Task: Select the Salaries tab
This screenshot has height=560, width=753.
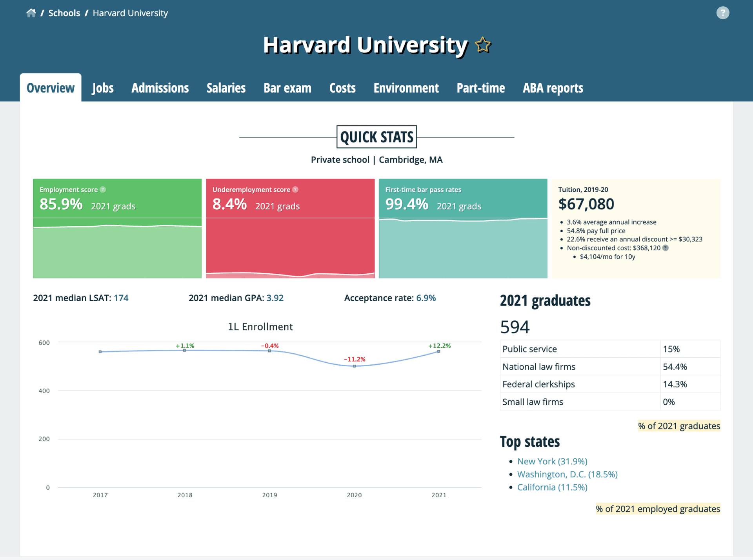Action: tap(226, 88)
